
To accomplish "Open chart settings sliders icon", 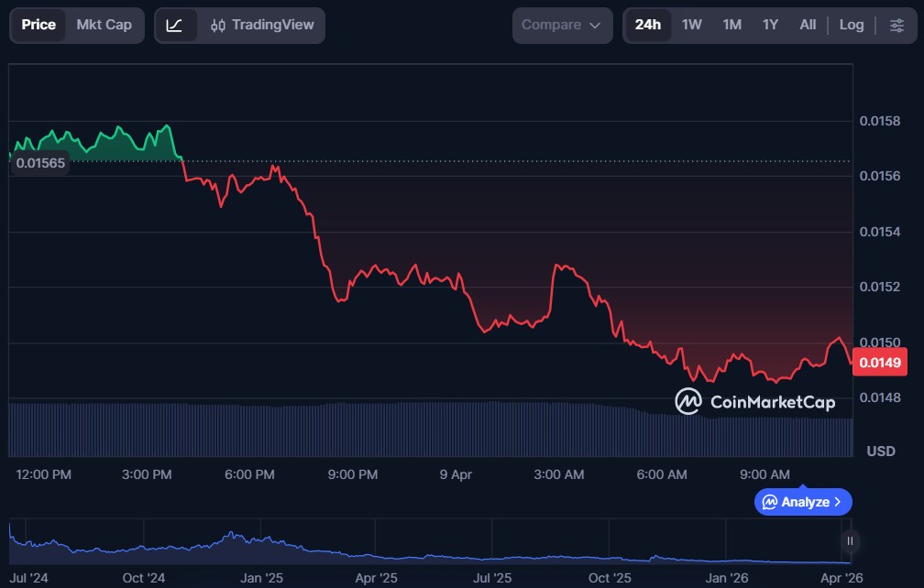I will 896,25.
